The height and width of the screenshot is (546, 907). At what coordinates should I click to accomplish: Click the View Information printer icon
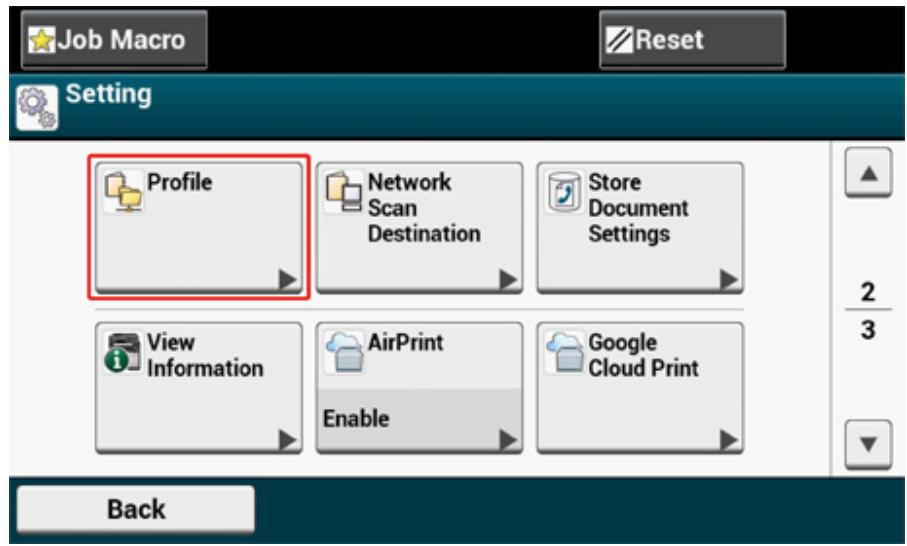123,352
